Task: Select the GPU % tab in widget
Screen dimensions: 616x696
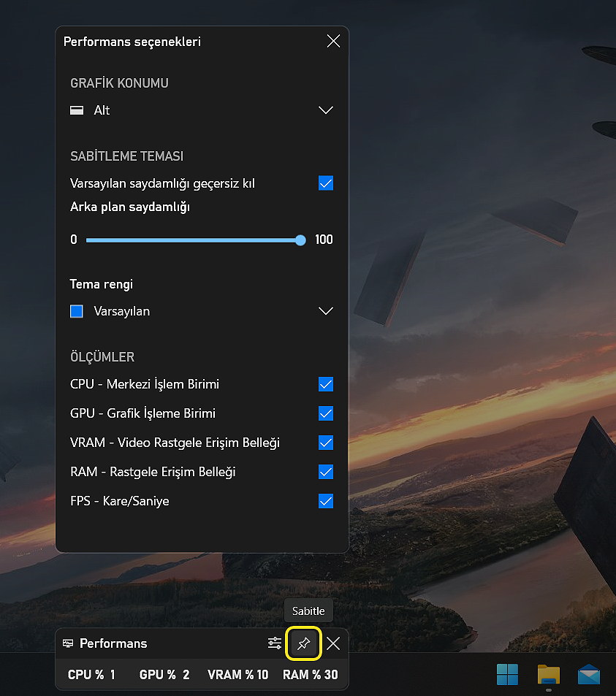Action: pyautogui.click(x=164, y=675)
